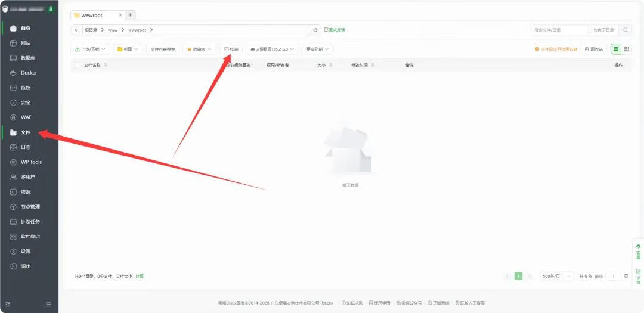
Task: Open the Docker section in sidebar
Action: [x=29, y=73]
